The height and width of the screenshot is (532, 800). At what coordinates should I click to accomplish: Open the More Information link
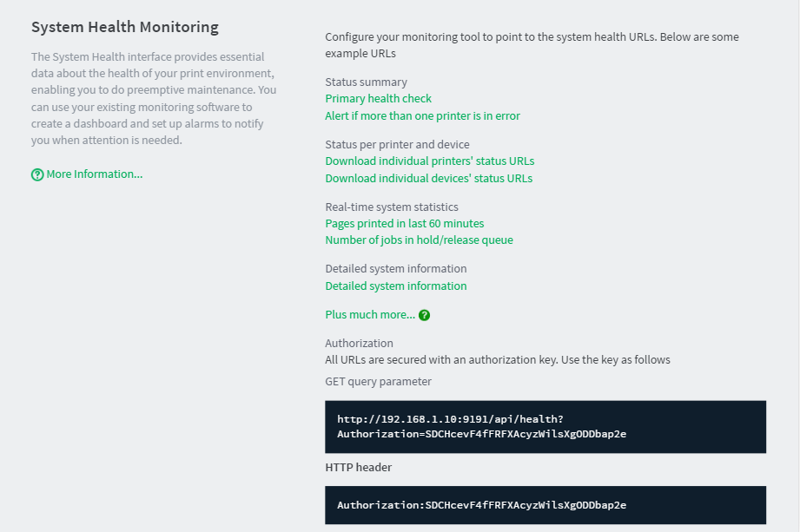pyautogui.click(x=95, y=174)
